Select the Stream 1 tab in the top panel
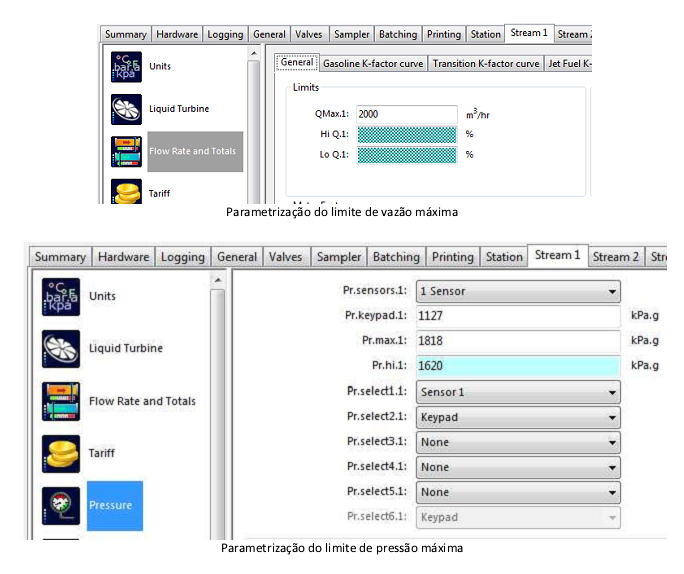Viewport: 684px width, 574px height. (x=529, y=33)
